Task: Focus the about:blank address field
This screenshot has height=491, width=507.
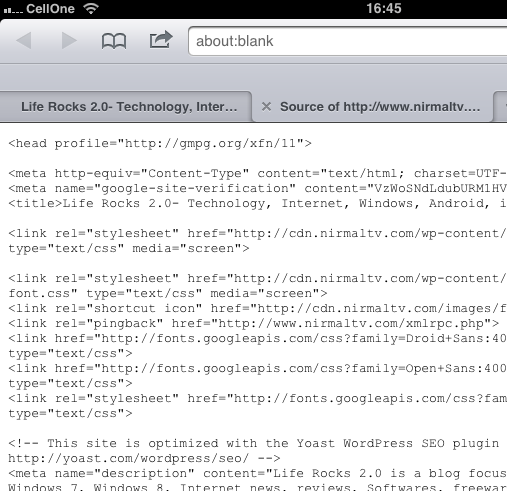Action: point(347,41)
